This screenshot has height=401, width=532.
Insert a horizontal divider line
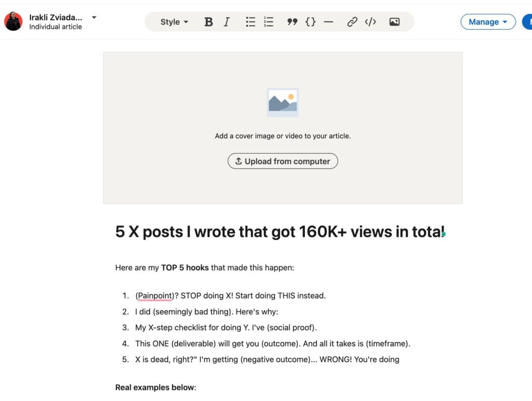[x=328, y=22]
